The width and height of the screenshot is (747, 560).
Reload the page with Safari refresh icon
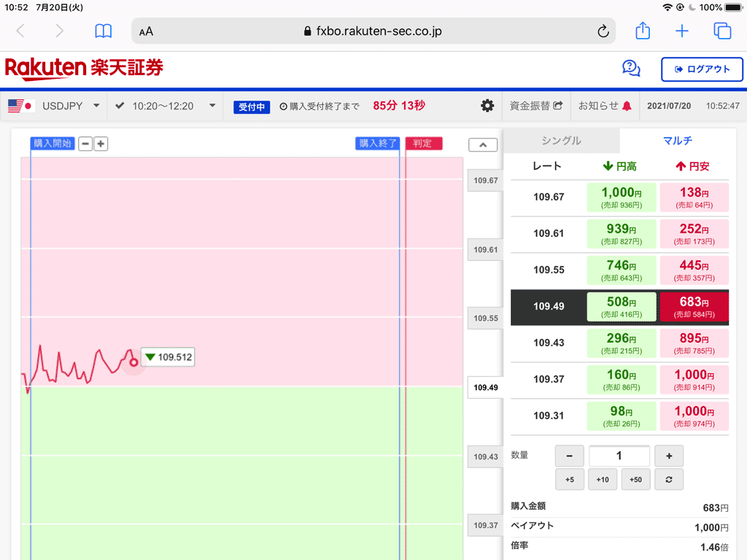coord(603,31)
